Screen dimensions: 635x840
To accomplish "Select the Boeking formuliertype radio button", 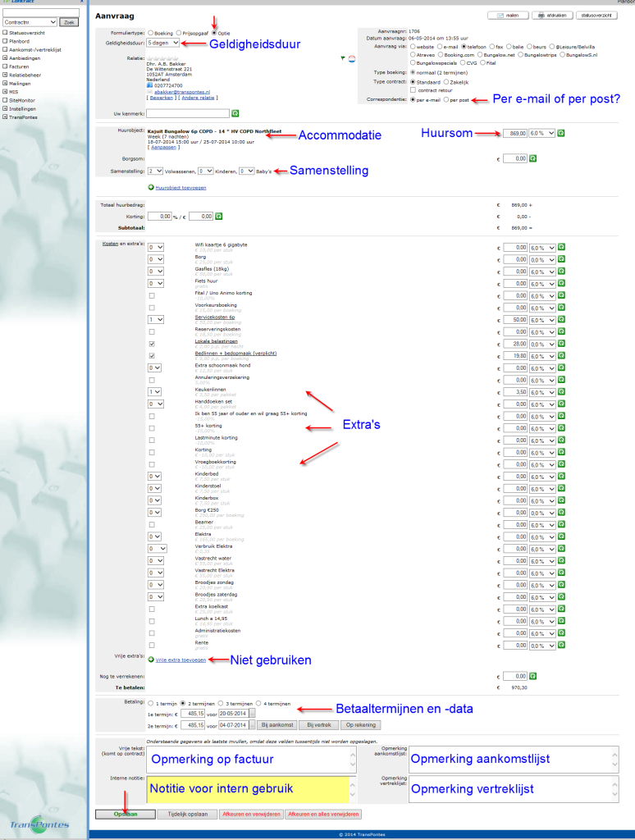I will [x=150, y=32].
